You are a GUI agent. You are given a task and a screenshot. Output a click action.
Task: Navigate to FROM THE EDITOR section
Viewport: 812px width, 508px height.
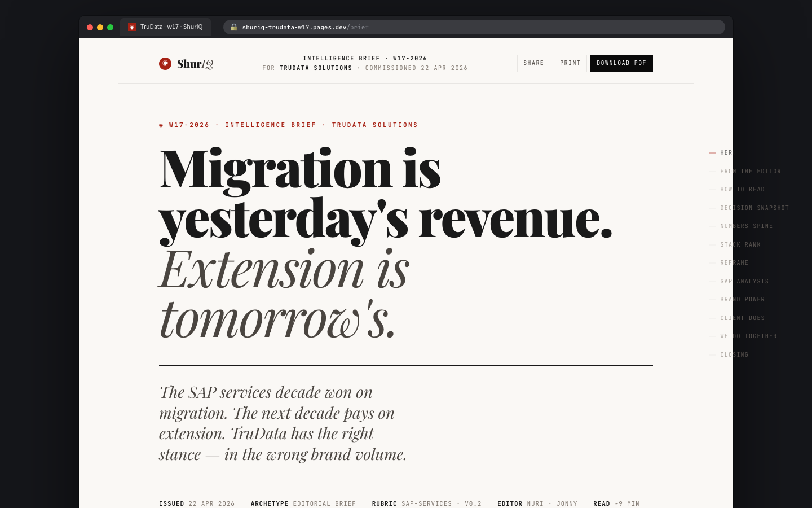click(x=751, y=171)
